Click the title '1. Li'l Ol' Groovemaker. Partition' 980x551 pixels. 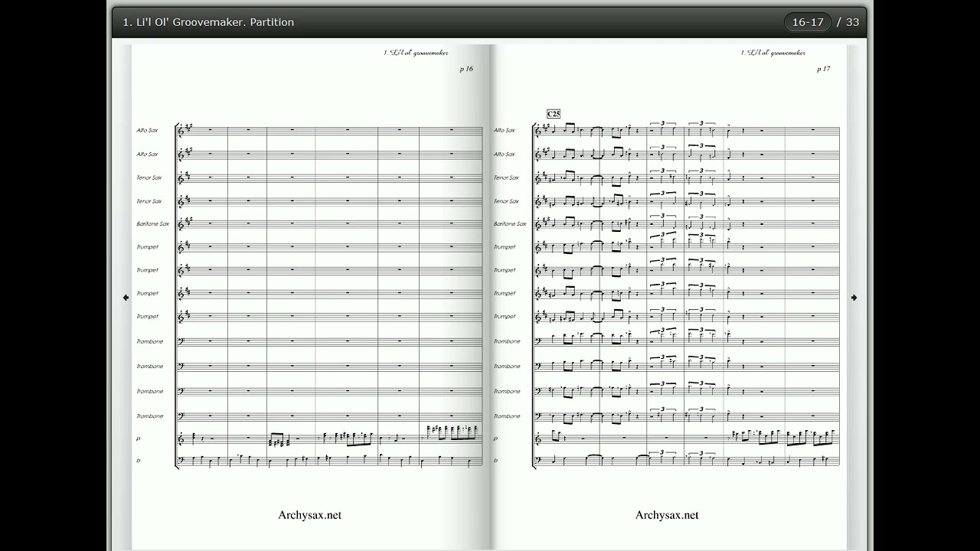[x=208, y=22]
